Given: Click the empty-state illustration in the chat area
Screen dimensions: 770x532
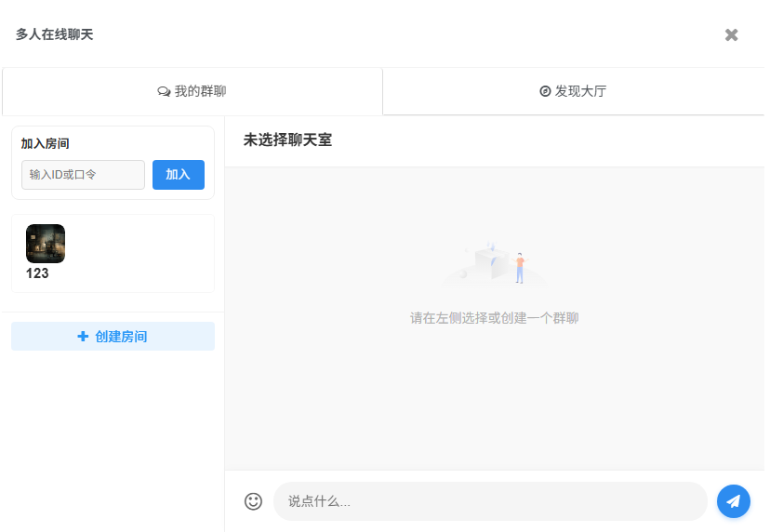Looking at the screenshot, I should point(495,264).
